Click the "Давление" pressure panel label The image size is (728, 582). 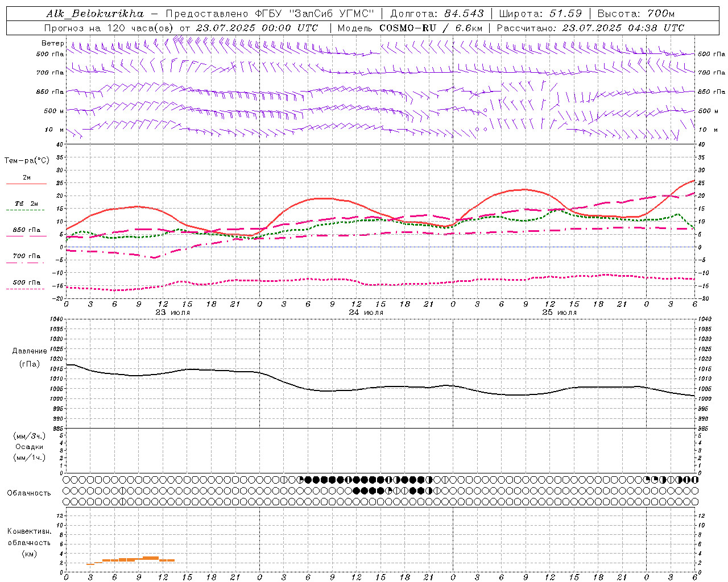click(x=30, y=351)
